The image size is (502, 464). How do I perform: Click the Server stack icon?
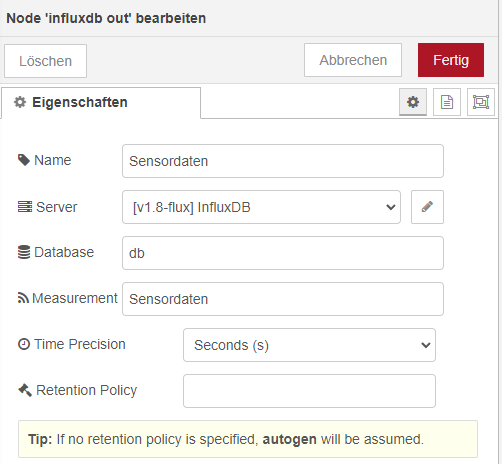tap(25, 207)
